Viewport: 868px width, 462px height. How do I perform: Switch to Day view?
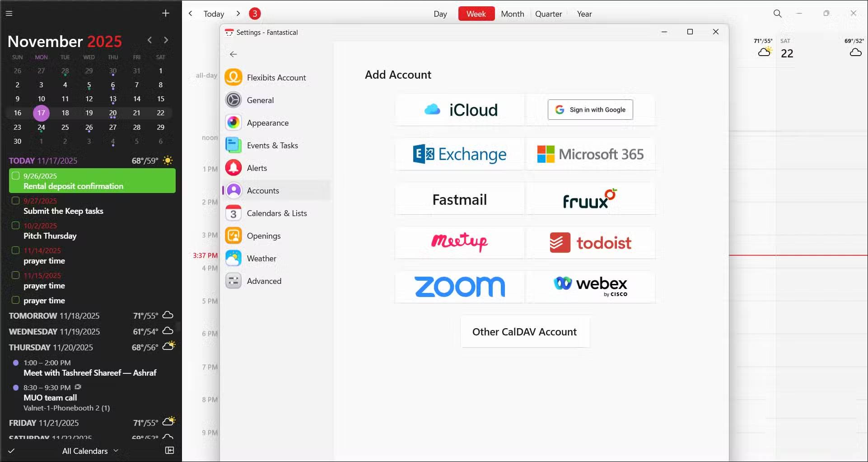coord(440,14)
